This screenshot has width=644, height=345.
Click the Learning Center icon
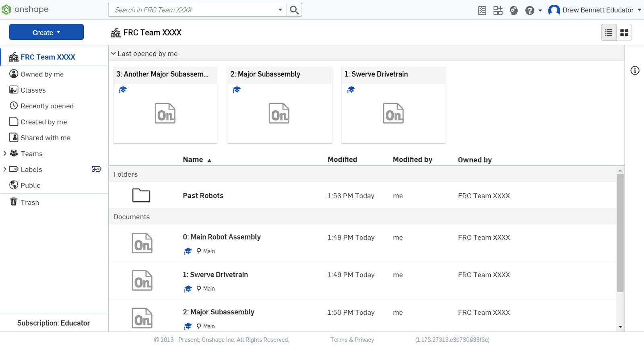pos(514,10)
